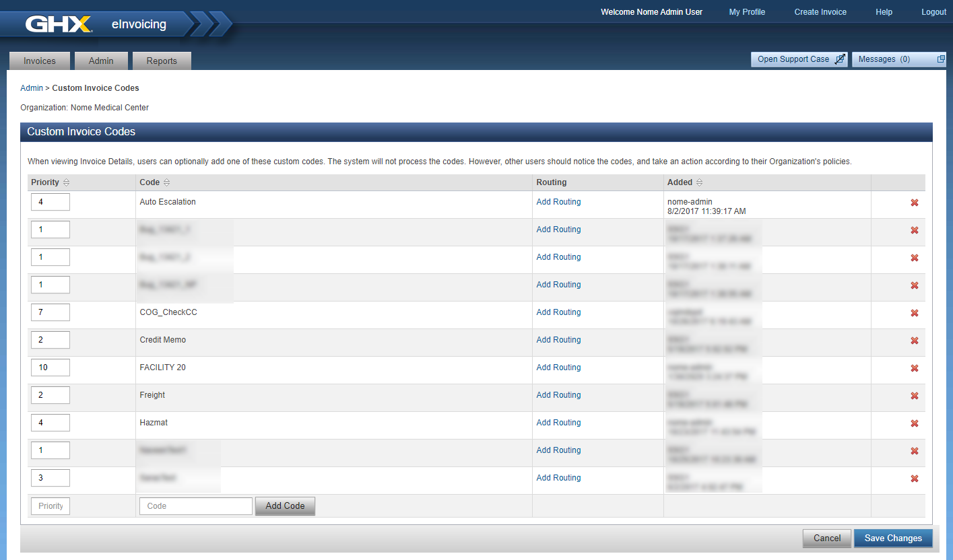The image size is (953, 560).
Task: Click the Add Code button
Action: pos(285,506)
